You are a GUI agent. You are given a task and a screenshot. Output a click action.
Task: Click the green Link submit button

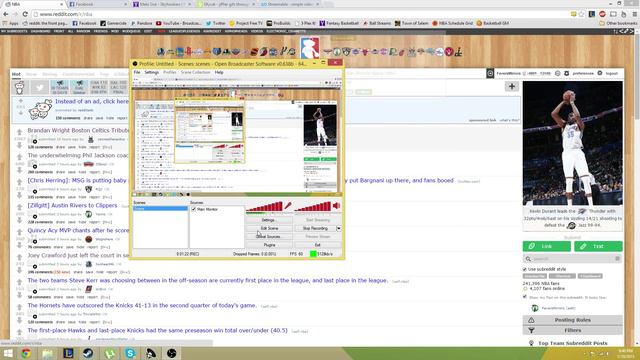[547, 246]
